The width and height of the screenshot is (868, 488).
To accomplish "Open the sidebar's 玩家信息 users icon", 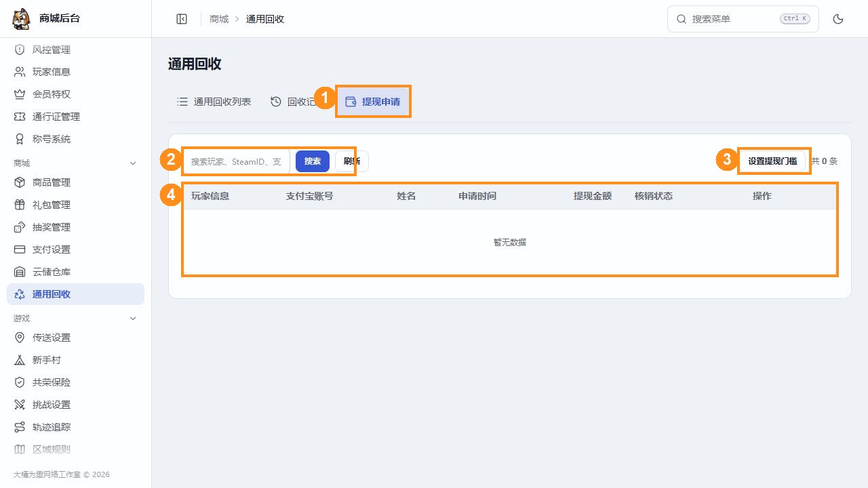I will (x=20, y=72).
